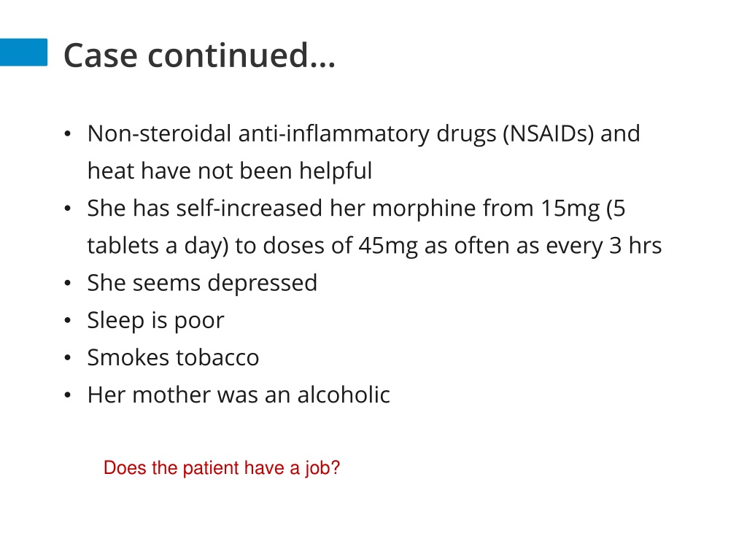Select the "Case continued..." slide title
This screenshot has width=747, height=560.
(x=200, y=55)
